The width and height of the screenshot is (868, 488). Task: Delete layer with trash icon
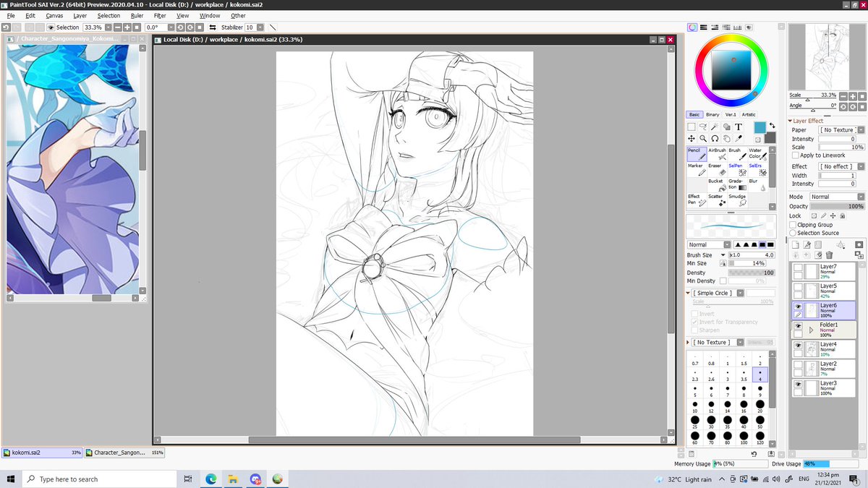coord(829,254)
